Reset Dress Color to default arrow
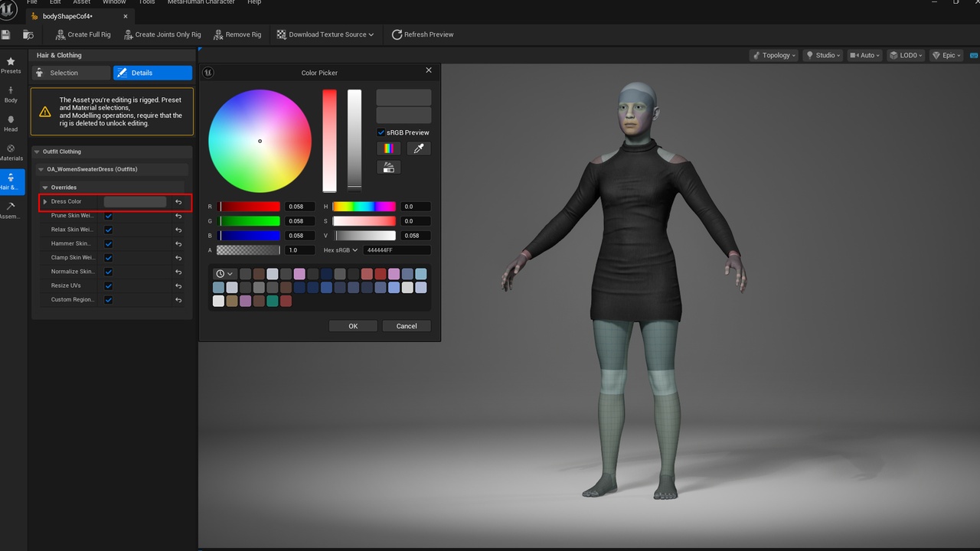980x551 pixels. (x=178, y=202)
